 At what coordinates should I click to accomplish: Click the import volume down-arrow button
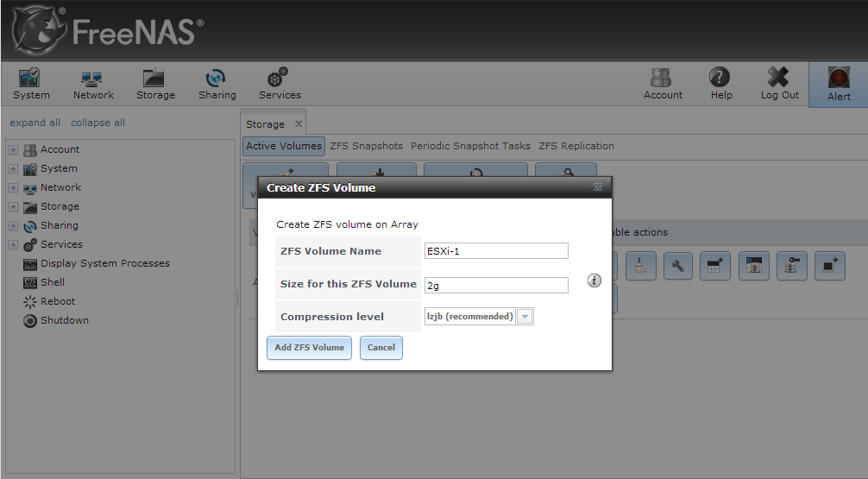coord(376,170)
